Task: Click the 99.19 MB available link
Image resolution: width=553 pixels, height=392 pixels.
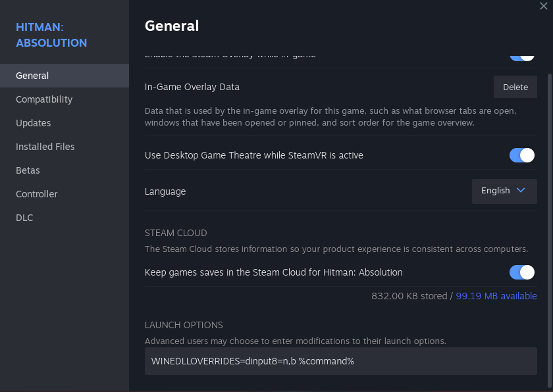Action: [x=496, y=296]
